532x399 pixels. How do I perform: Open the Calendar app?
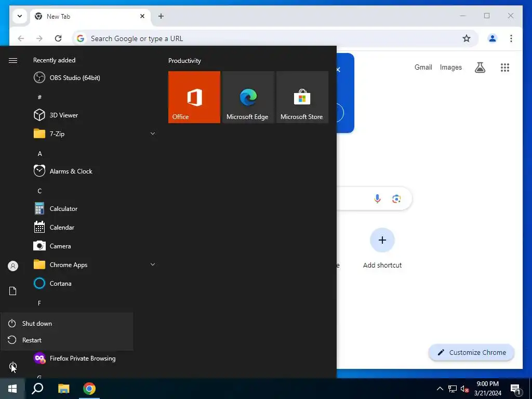tap(95, 228)
